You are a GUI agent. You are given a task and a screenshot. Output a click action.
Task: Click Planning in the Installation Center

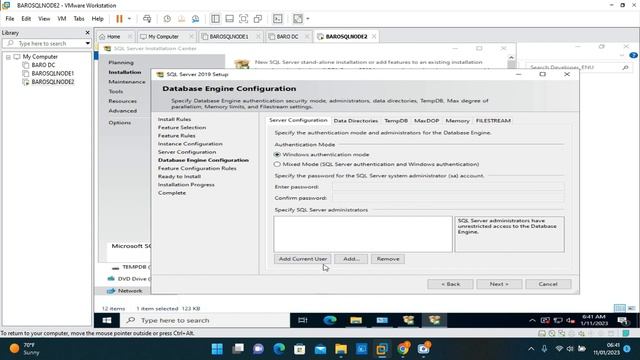pyautogui.click(x=121, y=62)
